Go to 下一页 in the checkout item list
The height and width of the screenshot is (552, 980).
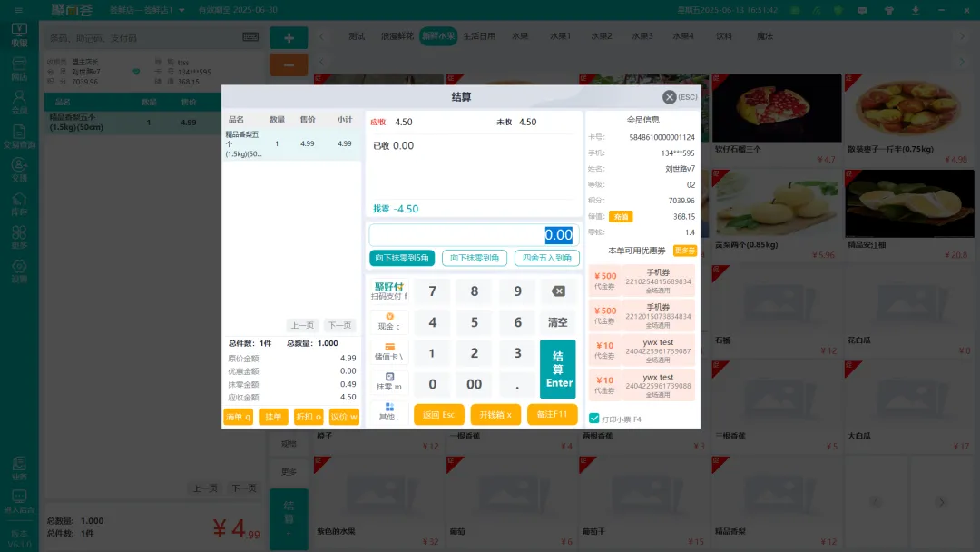point(339,325)
